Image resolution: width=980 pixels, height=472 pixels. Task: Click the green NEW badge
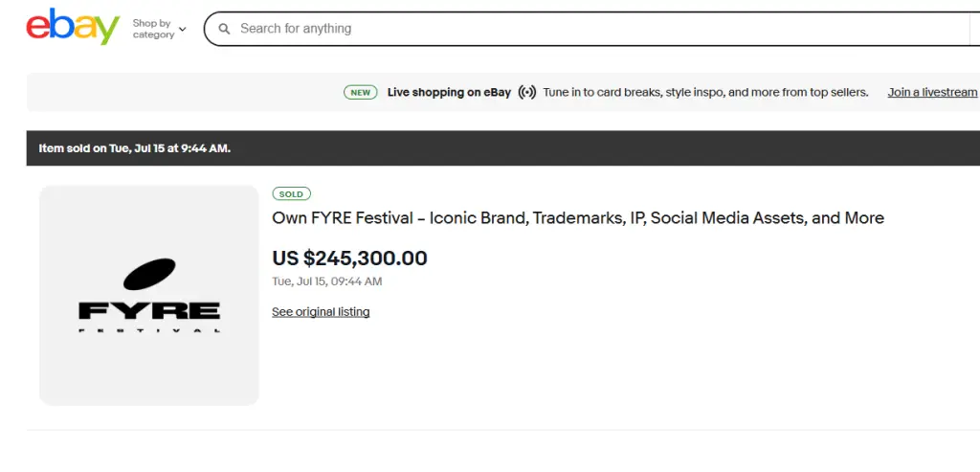[x=361, y=93]
